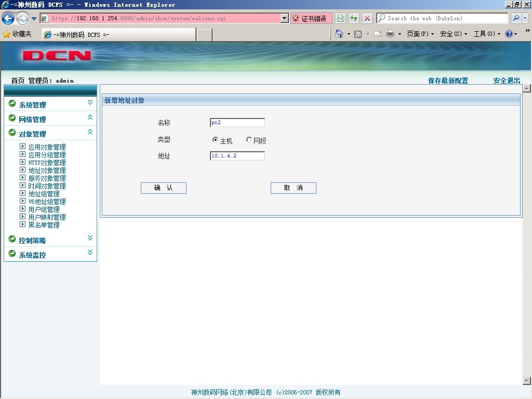Collapse 对象管理 with its chevron

(x=90, y=131)
